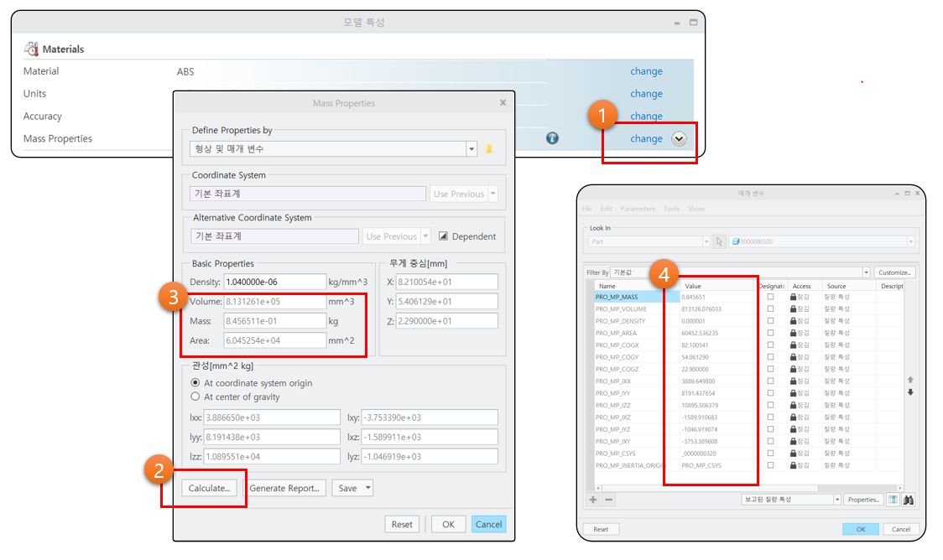Click the Customize button

click(x=894, y=272)
